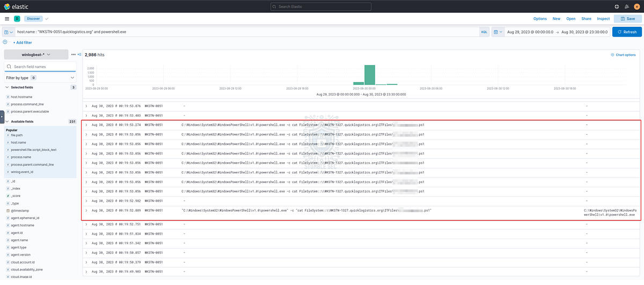Open the help menu lifebuoy icon
The width and height of the screenshot is (644, 285).
coord(616,6)
